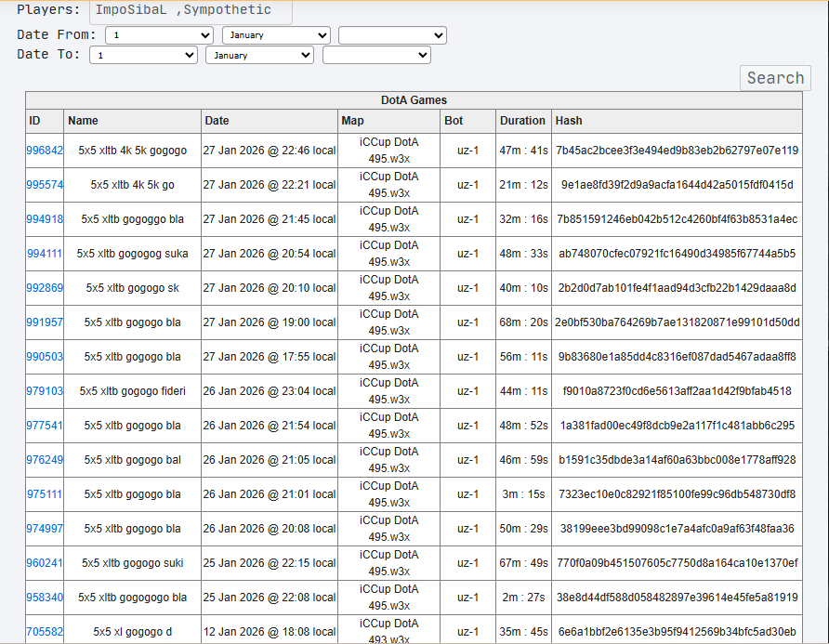Select hash starting with 6e6a1bbf2e61
The image size is (829, 644).
tap(677, 632)
